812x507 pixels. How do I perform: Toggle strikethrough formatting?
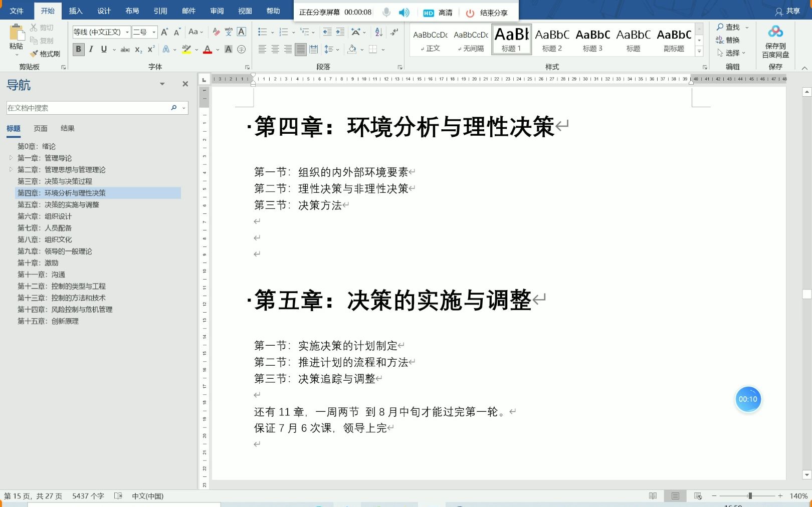click(x=125, y=49)
